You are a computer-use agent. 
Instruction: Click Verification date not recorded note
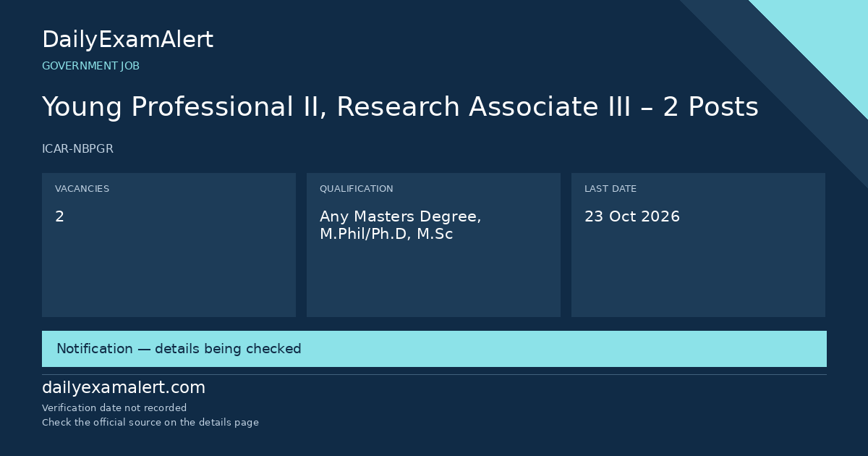[114, 408]
